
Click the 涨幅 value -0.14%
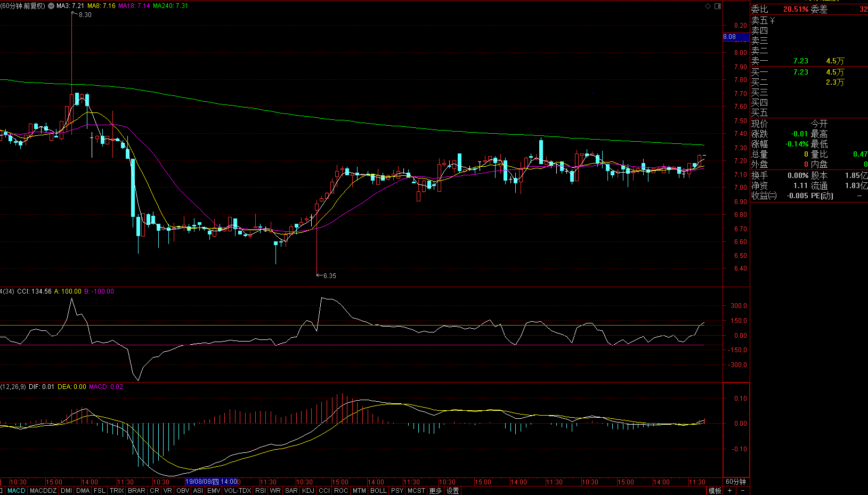click(x=797, y=144)
